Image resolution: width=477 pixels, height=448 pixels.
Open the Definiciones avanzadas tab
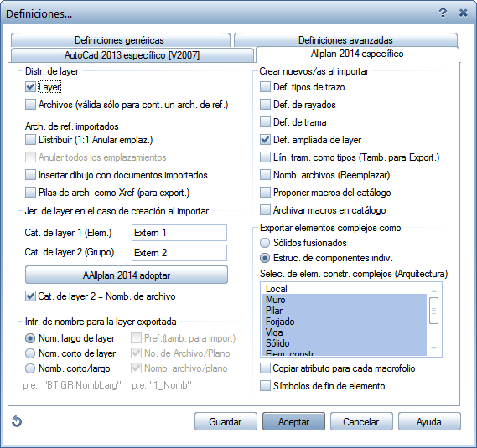click(345, 40)
